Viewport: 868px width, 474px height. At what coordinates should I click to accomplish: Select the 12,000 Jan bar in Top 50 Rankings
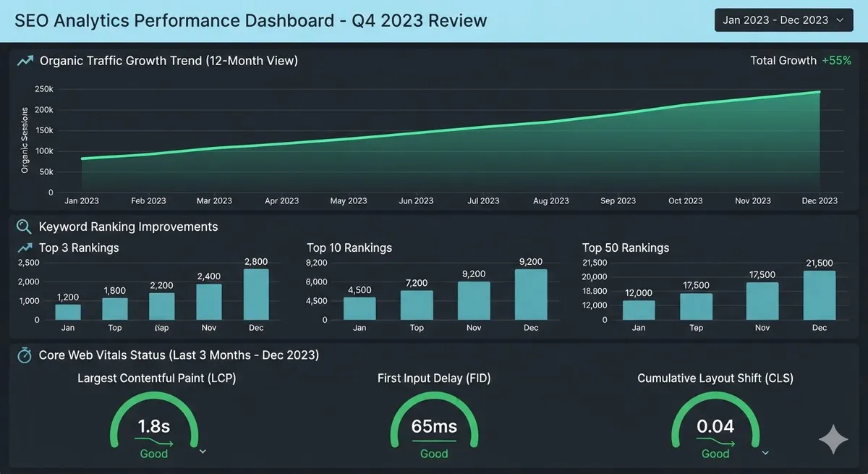639,310
